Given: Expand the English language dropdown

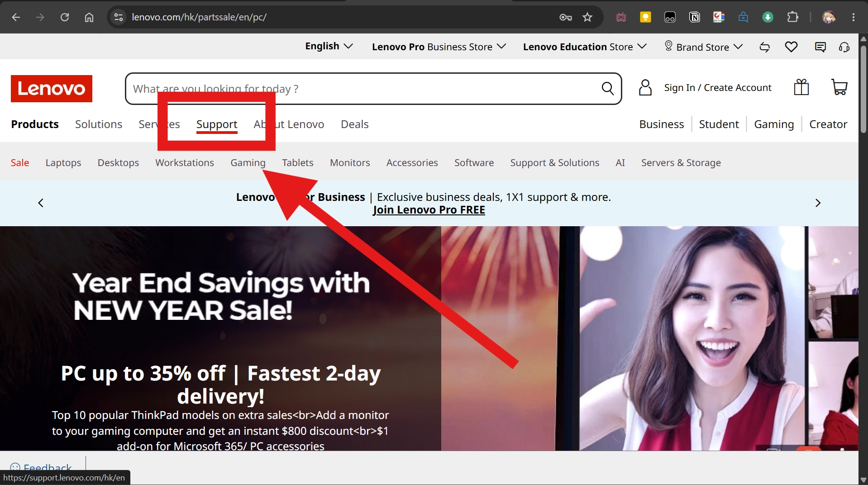Looking at the screenshot, I should 329,47.
